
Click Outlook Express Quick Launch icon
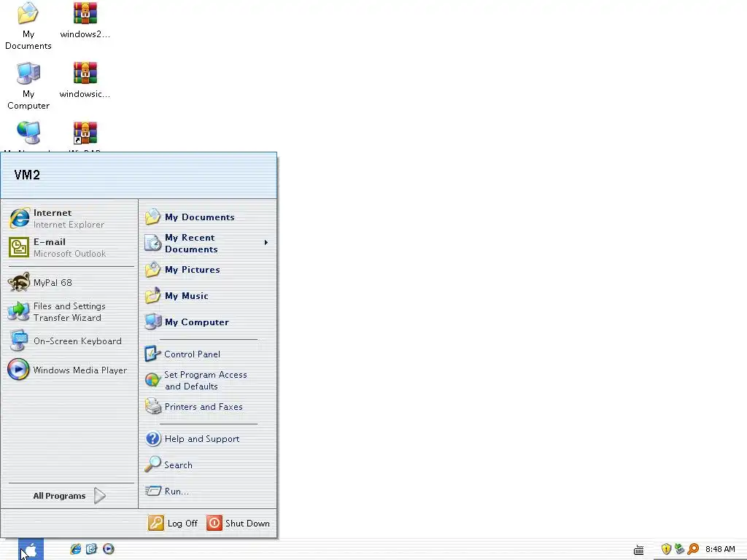(91, 549)
